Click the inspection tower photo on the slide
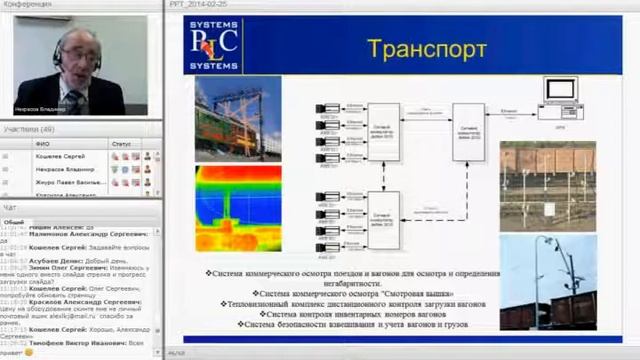 pyautogui.click(x=548, y=282)
